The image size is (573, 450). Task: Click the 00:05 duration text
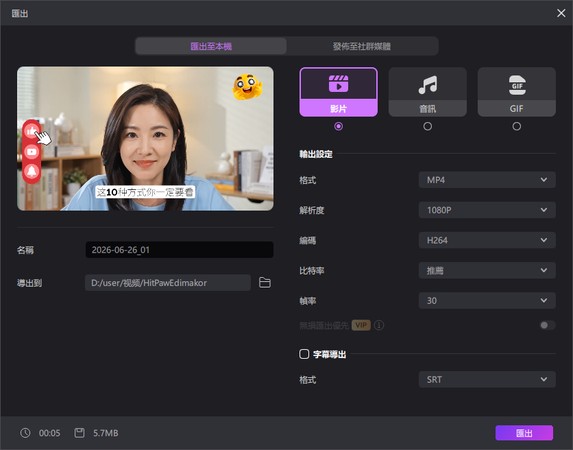[x=49, y=433]
